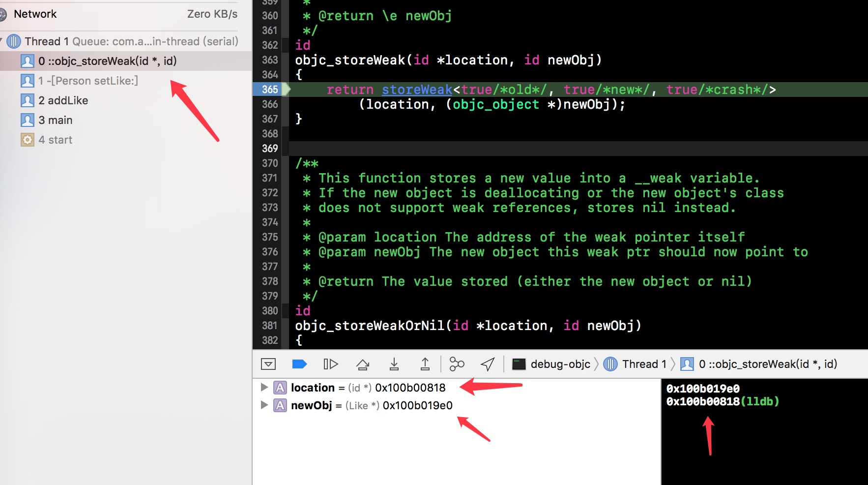This screenshot has height=485, width=868.
Task: Select stack frame 4 start
Action: 55,140
